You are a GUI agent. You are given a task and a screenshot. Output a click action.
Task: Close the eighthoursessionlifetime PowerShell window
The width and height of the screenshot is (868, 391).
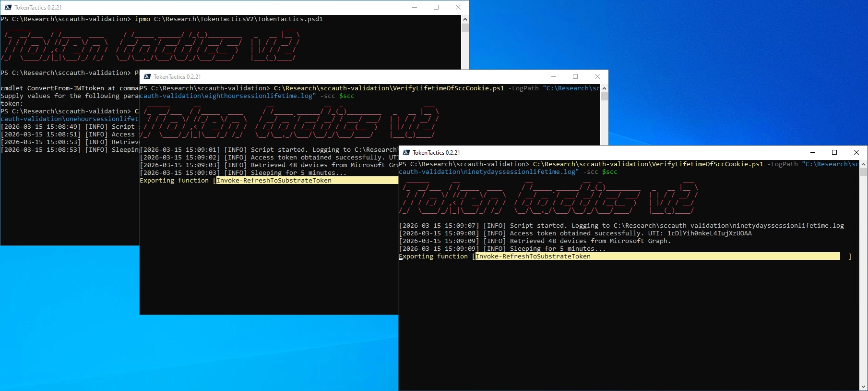[597, 76]
